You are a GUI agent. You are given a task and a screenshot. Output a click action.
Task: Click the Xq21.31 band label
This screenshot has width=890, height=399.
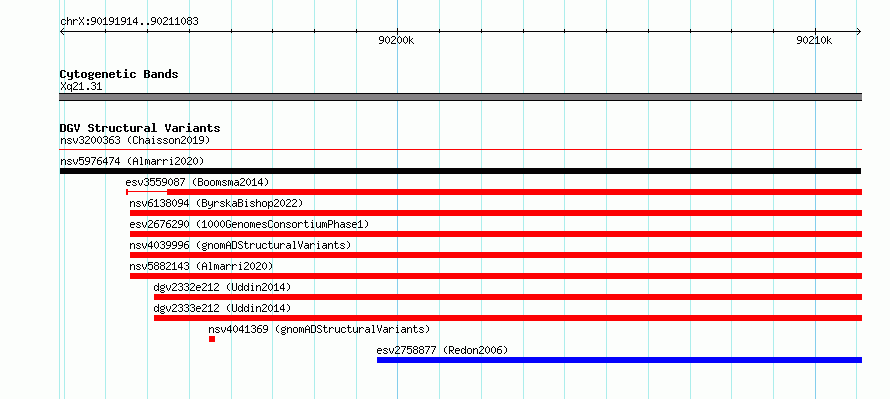[x=81, y=87]
